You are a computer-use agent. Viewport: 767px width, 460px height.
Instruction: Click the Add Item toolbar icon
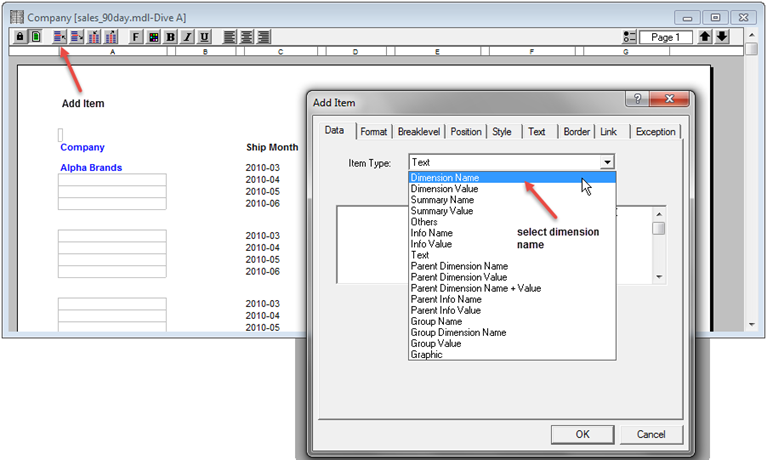[x=60, y=37]
